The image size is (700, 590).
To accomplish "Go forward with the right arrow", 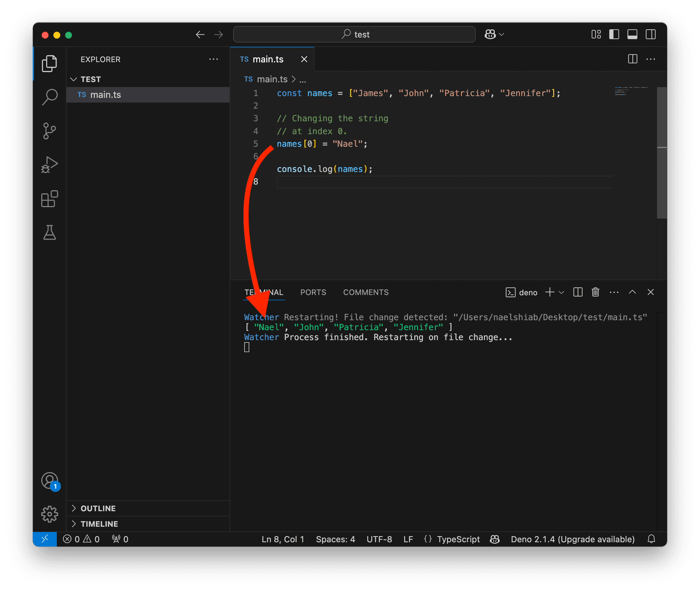I will click(218, 35).
